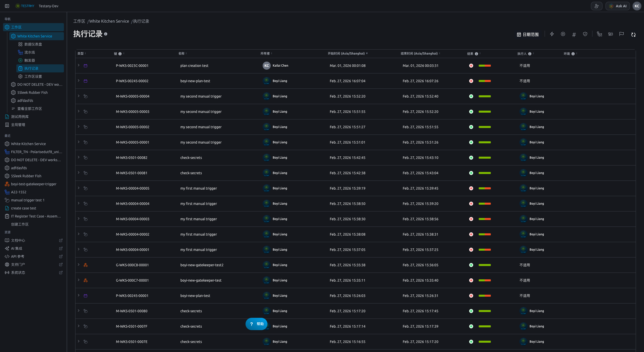Expand row M-WKS-0501-00082

(x=79, y=157)
